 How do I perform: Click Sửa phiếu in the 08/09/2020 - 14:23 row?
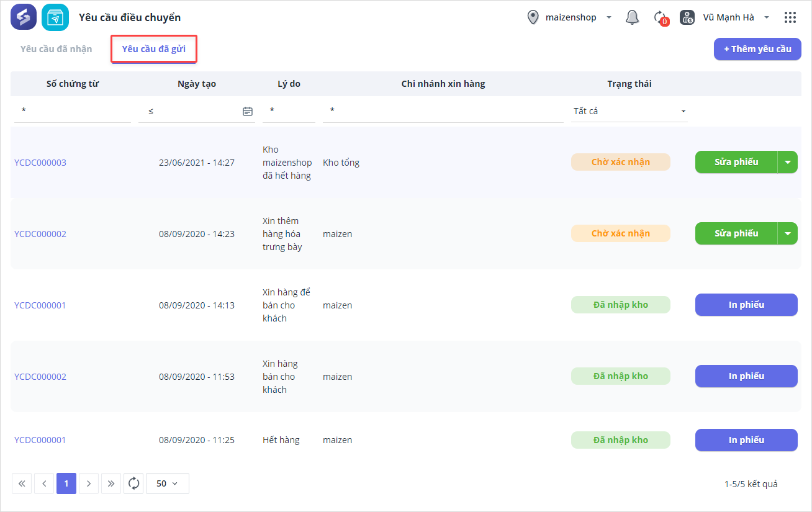(736, 233)
